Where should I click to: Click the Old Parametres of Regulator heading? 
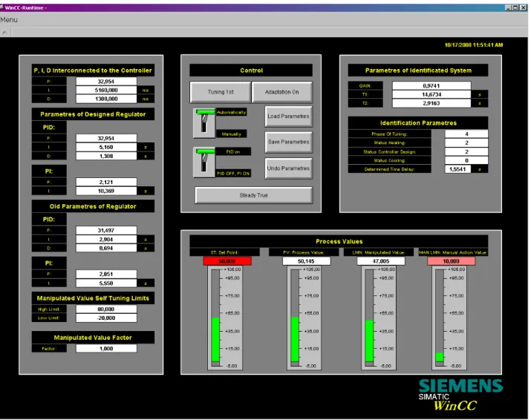pyautogui.click(x=93, y=206)
